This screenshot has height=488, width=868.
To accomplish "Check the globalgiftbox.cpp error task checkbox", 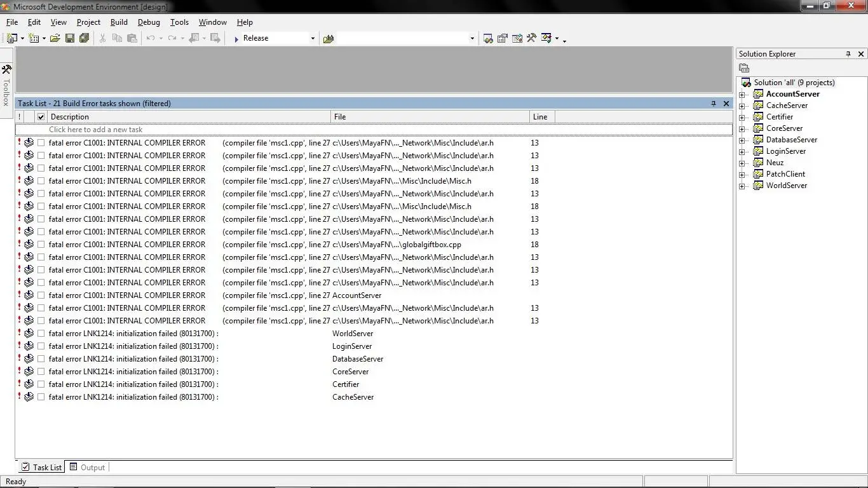I will (x=41, y=245).
